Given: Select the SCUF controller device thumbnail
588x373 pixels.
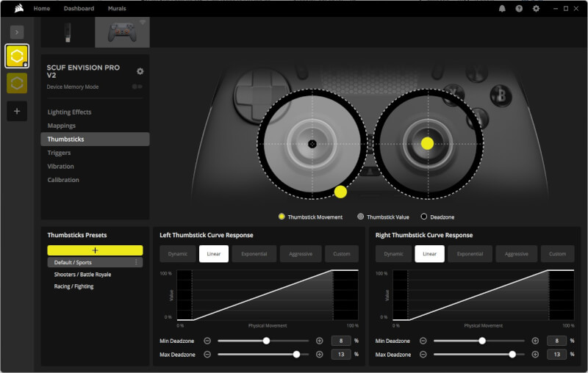Looking at the screenshot, I should point(122,32).
